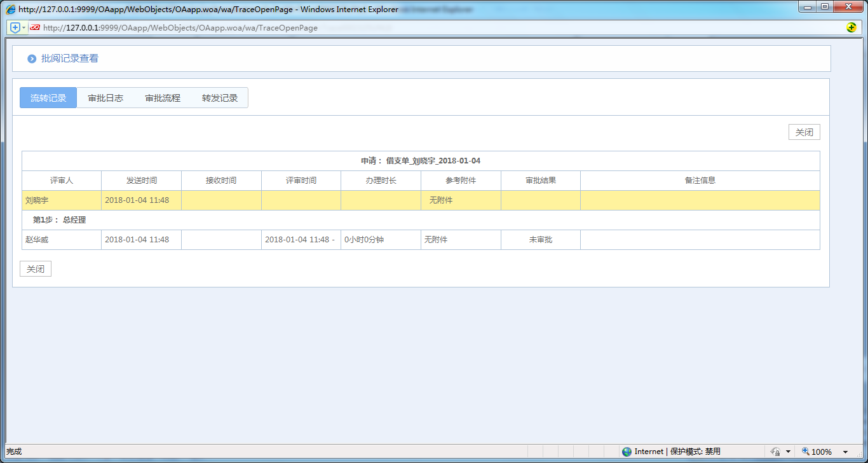
Task: Click the zoom magnifier icon in status bar
Action: pyautogui.click(x=805, y=452)
